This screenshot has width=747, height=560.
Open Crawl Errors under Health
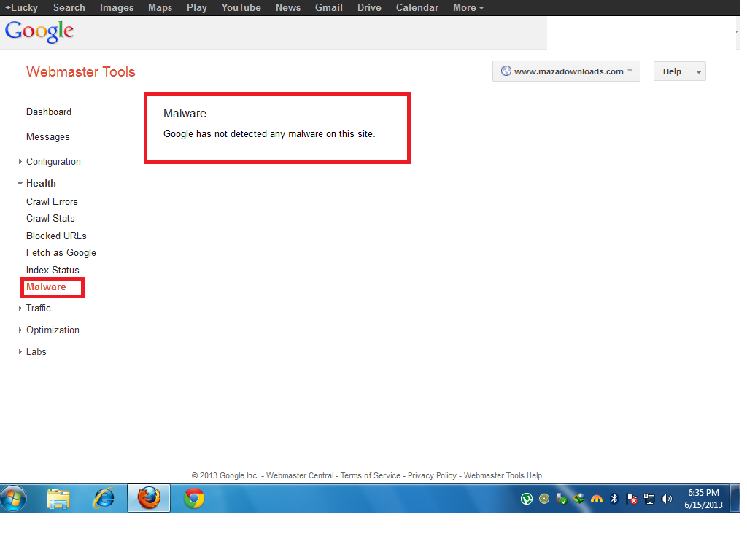52,201
